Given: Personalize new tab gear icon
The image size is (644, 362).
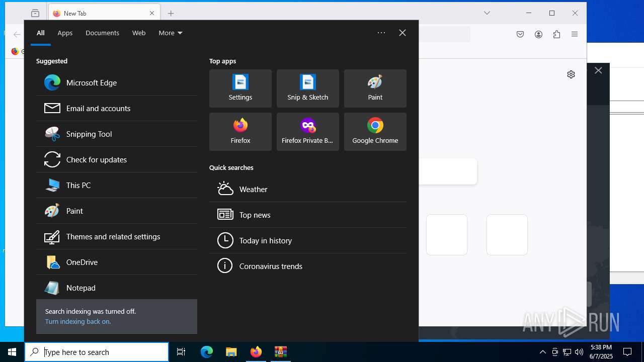Looking at the screenshot, I should 571,74.
